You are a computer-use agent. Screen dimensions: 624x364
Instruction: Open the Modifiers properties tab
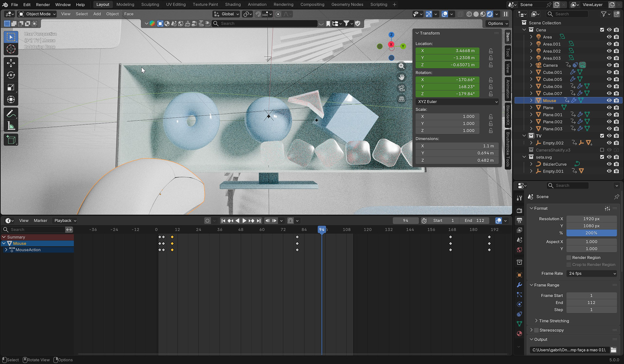pyautogui.click(x=519, y=285)
